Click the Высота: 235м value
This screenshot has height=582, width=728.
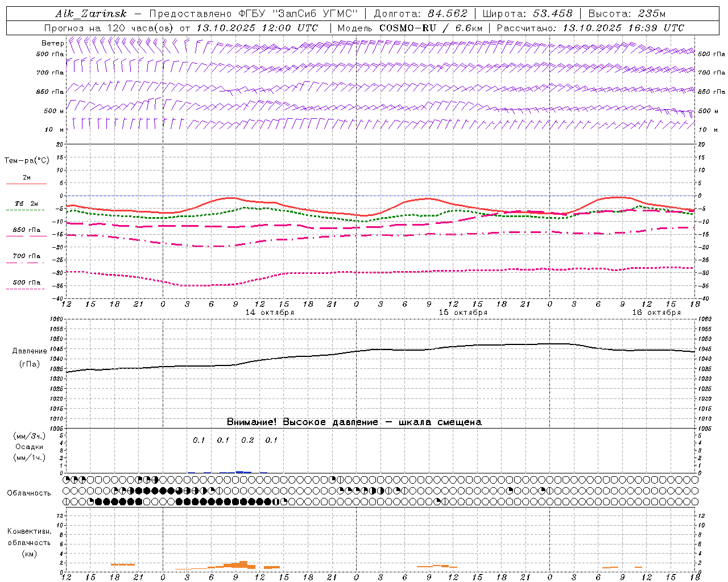point(627,14)
